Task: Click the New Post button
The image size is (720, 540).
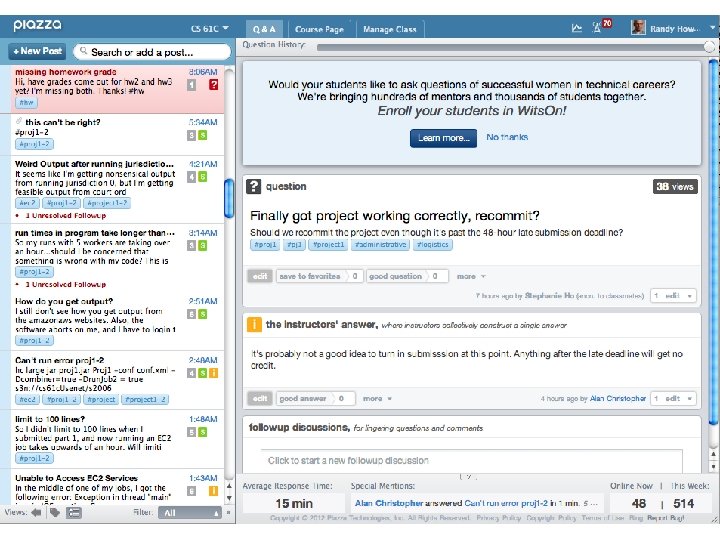Action: [x=37, y=51]
